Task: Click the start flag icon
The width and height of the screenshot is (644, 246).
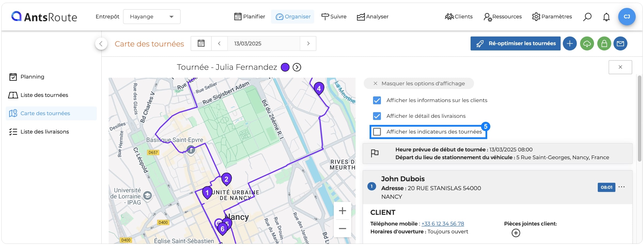Action: point(375,153)
